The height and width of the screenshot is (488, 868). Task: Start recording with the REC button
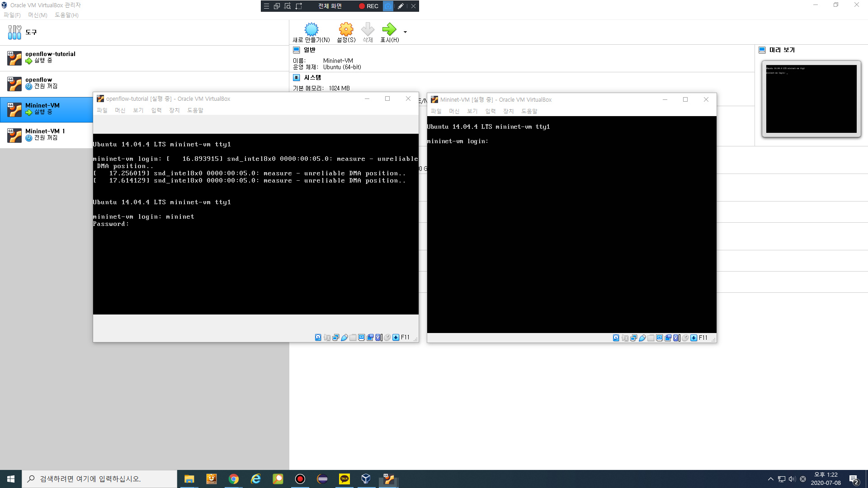tap(368, 6)
